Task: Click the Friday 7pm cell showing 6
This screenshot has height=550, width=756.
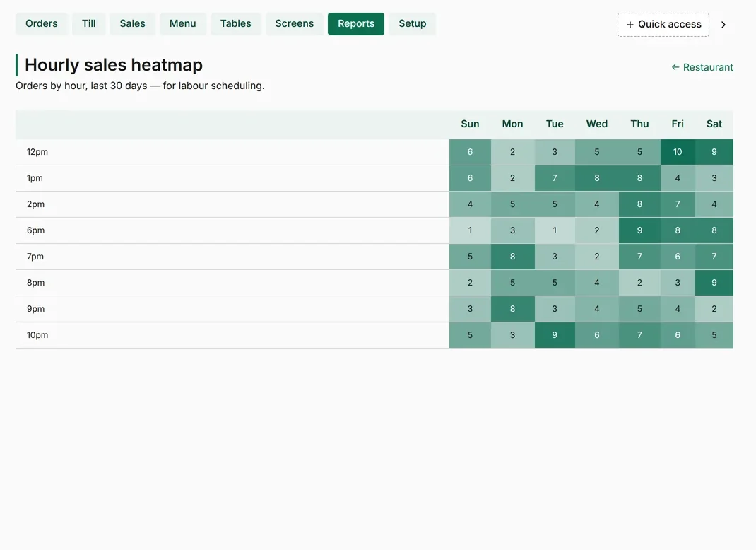Action: click(678, 256)
